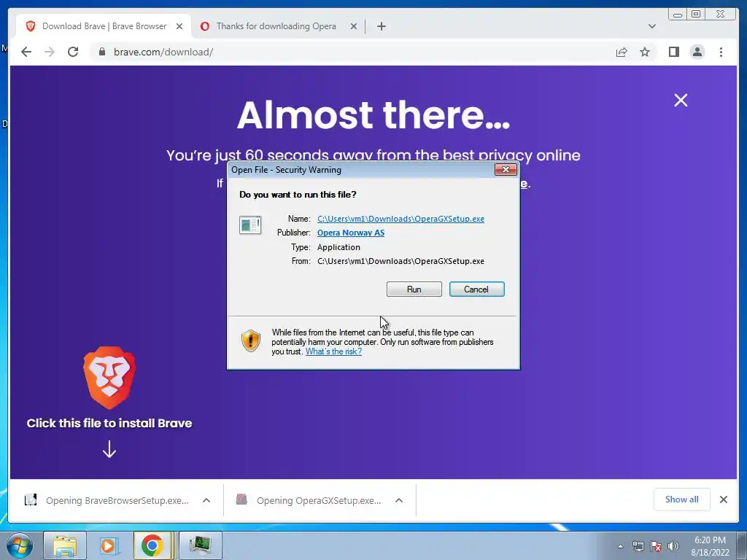Toggle the Chrome side panel
Screen dimensions: 747x560
[673, 52]
